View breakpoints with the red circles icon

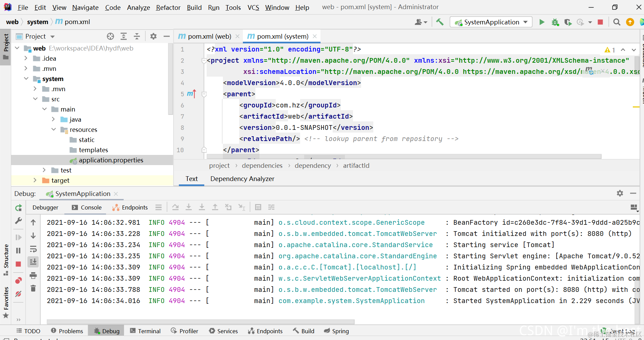click(19, 280)
